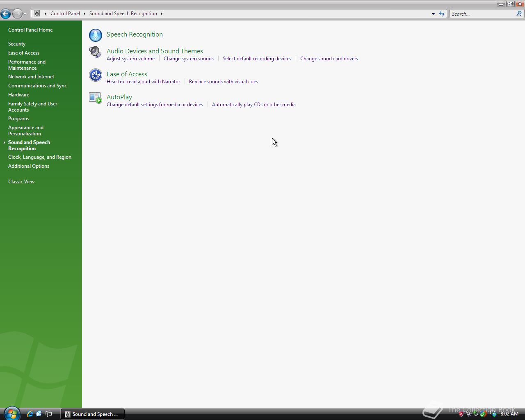Open the AutoPlay heading link
Viewport: 525px width, 420px height.
click(119, 97)
